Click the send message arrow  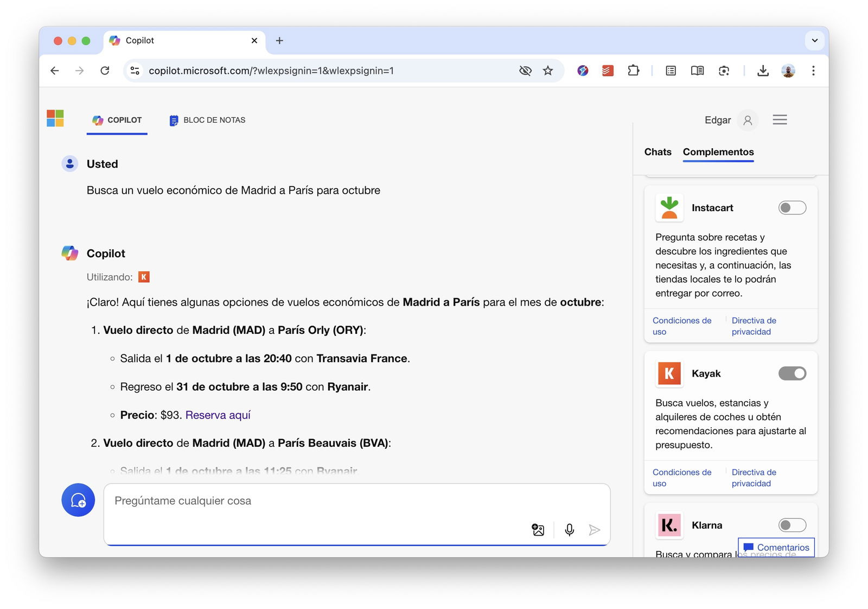(x=595, y=530)
